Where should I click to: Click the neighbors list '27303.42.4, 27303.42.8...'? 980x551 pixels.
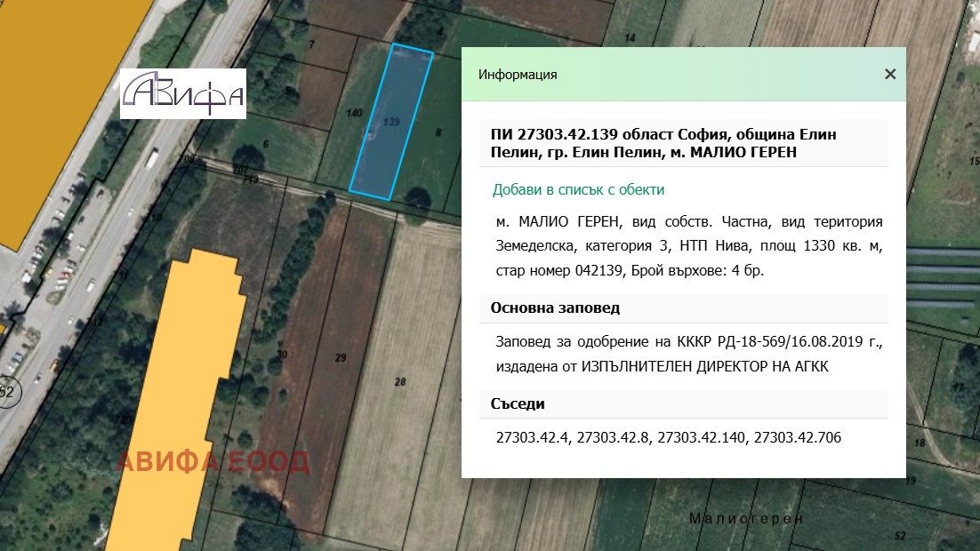pyautogui.click(x=668, y=437)
